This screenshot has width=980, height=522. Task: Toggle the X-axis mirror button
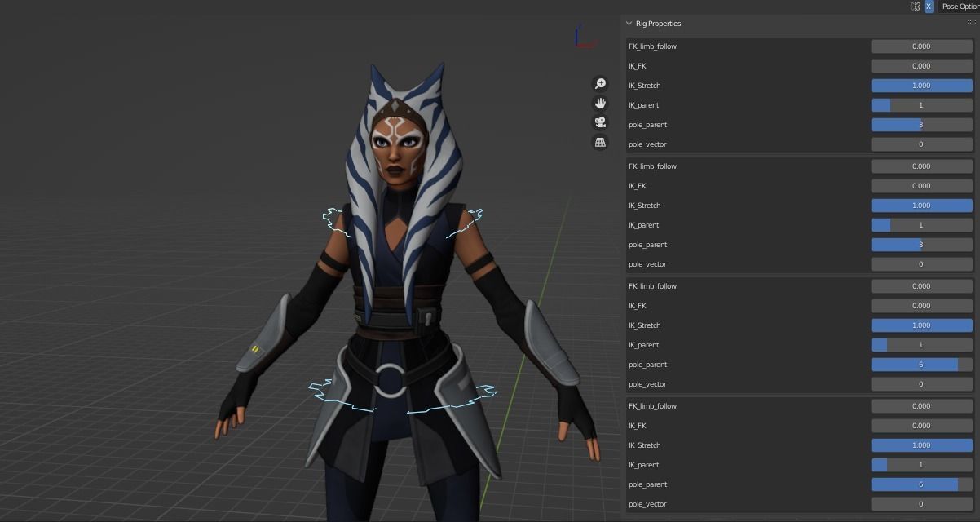pos(929,7)
